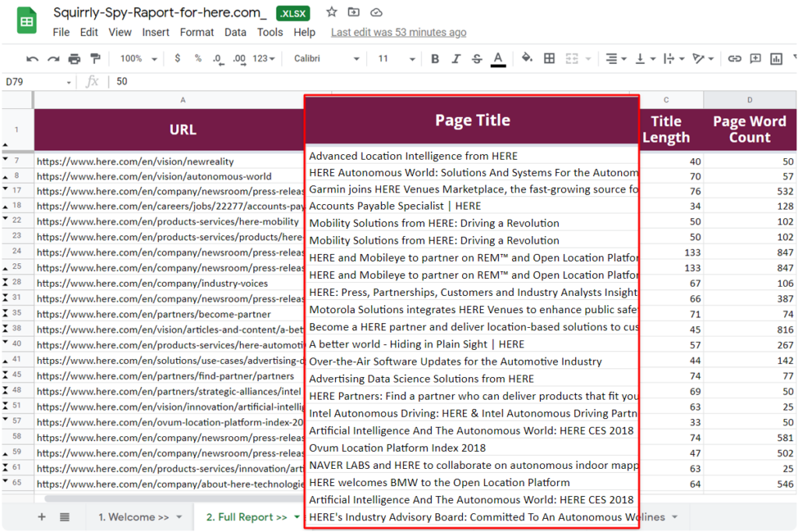Viewport: 798px width, 532px height.
Task: Open the fill color picker
Action: click(528, 58)
